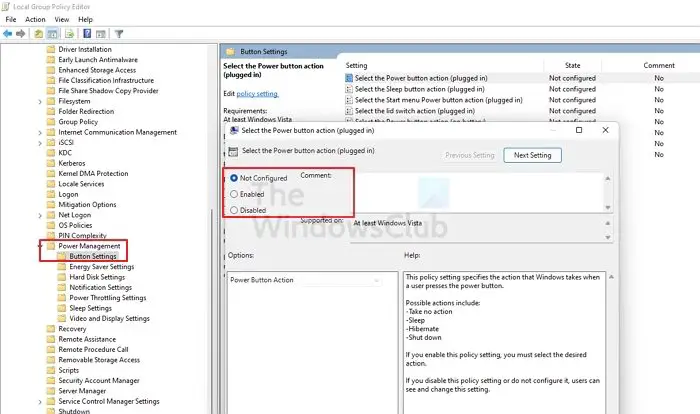700x414 pixels.
Task: Expand the iSCSI tree node
Action: point(40,142)
